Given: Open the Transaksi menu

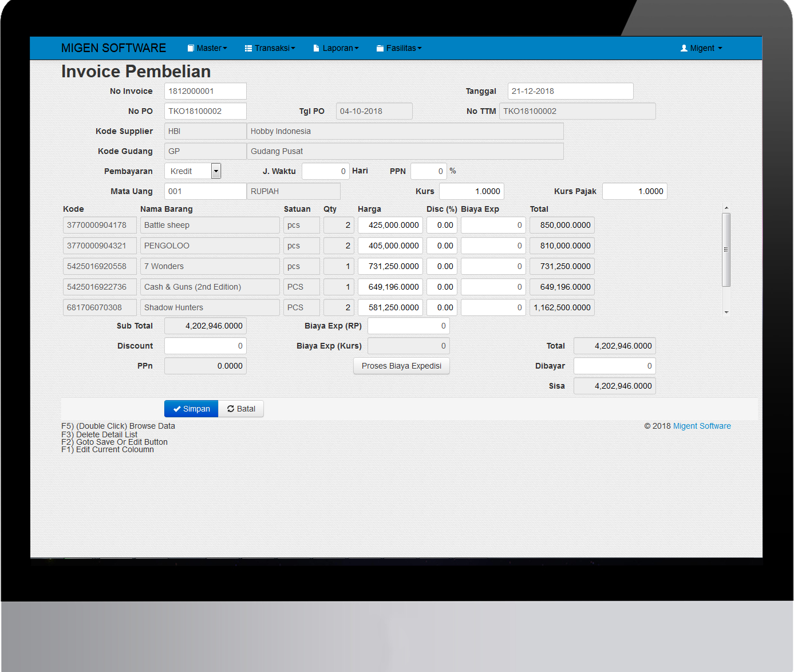Looking at the screenshot, I should point(270,48).
